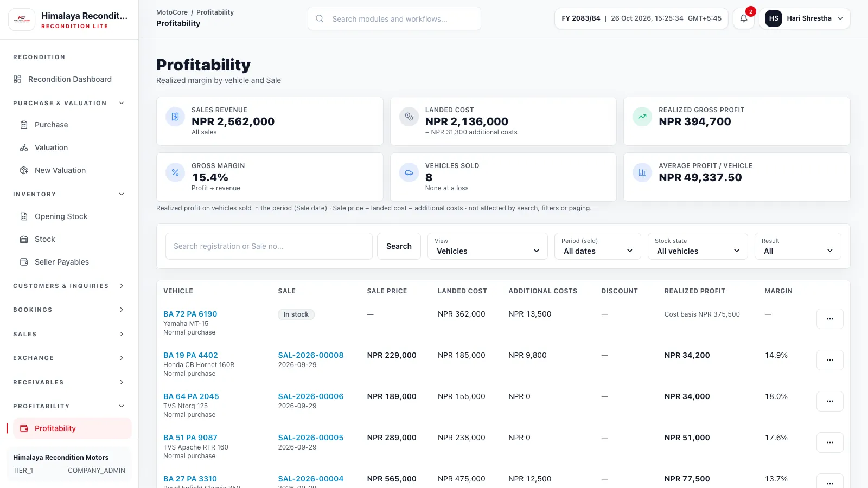Click the Landed Cost coins icon
Viewport: 868px width, 488px height.
coord(409,117)
